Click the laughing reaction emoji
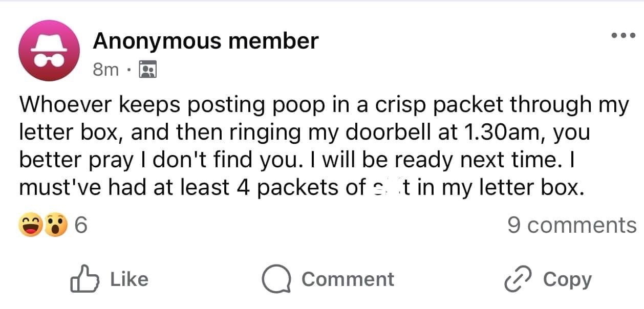Image resolution: width=644 pixels, height=309 pixels. point(30,225)
